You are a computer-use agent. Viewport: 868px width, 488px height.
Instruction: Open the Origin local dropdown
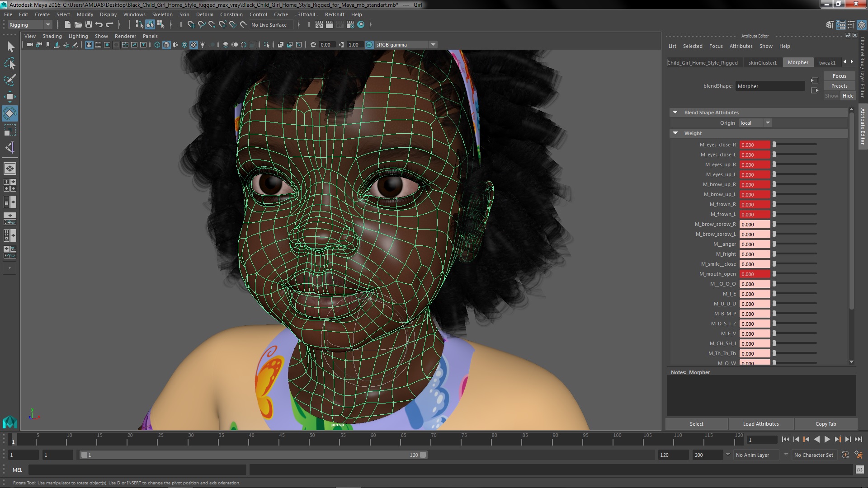point(755,123)
